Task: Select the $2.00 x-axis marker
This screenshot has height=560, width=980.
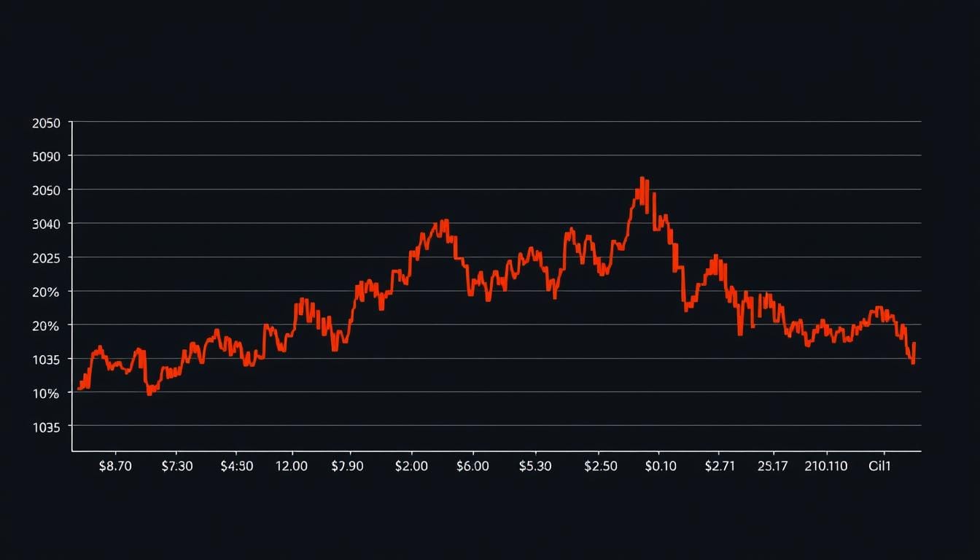Action: click(411, 466)
